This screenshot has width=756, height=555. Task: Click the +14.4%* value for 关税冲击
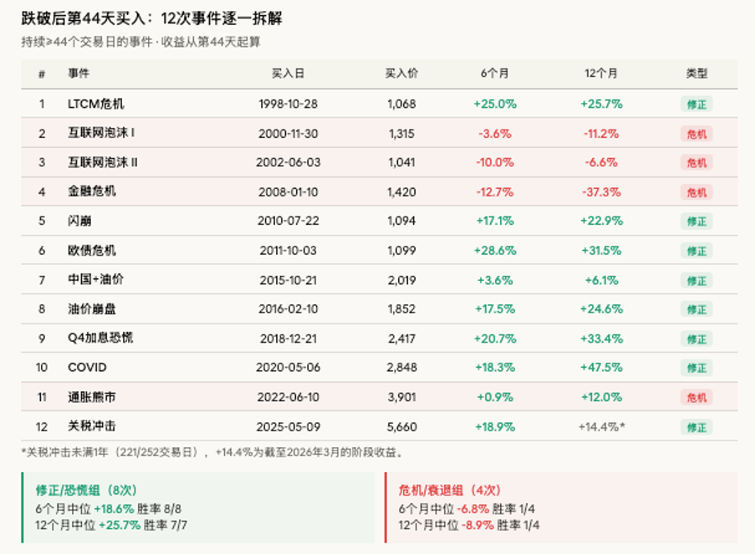pyautogui.click(x=601, y=427)
